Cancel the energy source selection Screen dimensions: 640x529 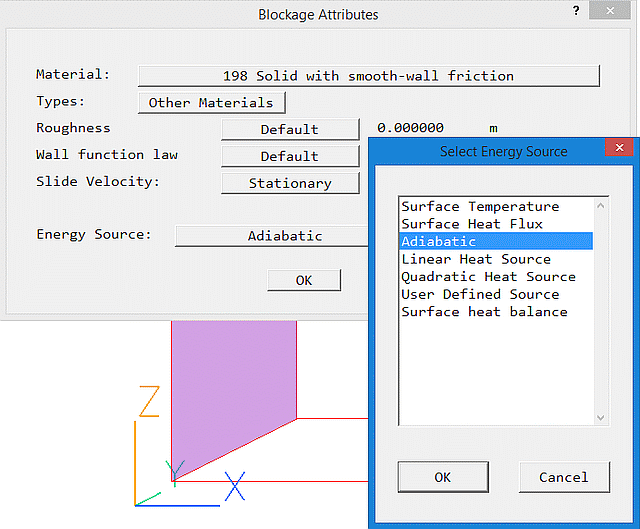(x=563, y=477)
